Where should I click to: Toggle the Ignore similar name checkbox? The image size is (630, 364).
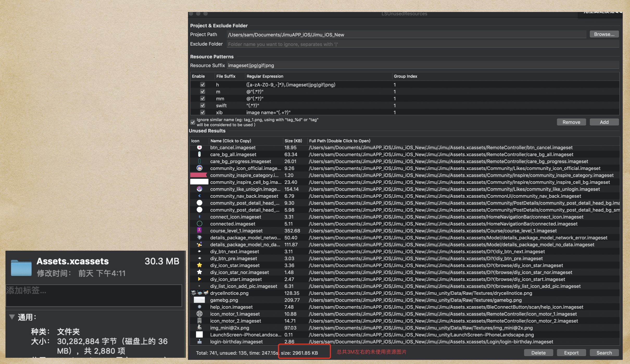pyautogui.click(x=193, y=122)
